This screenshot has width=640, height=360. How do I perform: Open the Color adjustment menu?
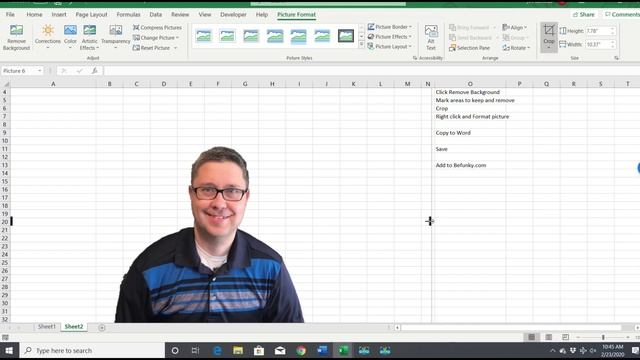[70, 38]
